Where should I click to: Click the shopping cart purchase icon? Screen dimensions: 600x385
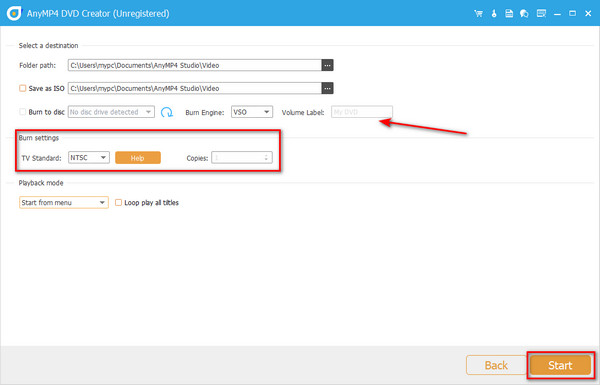click(478, 14)
